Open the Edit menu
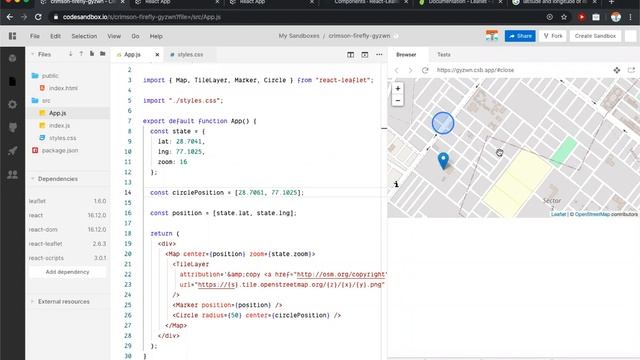 [56, 36]
